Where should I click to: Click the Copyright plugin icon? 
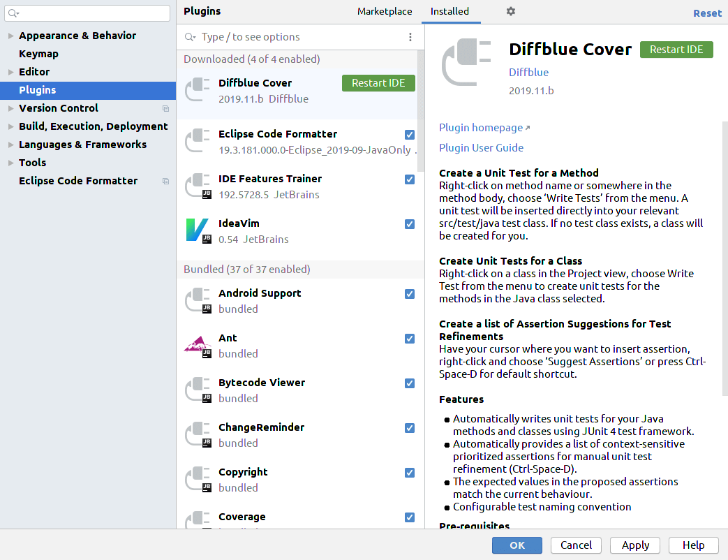(198, 479)
